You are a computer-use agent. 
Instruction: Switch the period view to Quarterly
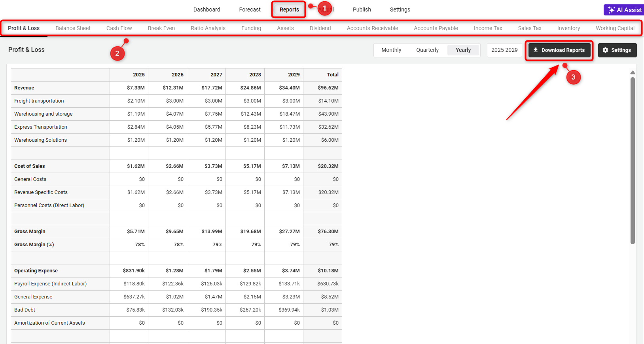[x=427, y=50]
